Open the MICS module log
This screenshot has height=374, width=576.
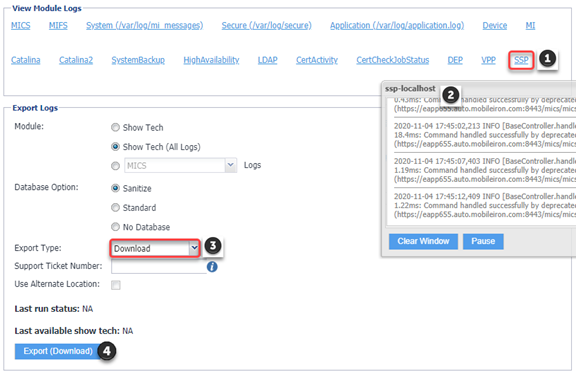(x=21, y=26)
